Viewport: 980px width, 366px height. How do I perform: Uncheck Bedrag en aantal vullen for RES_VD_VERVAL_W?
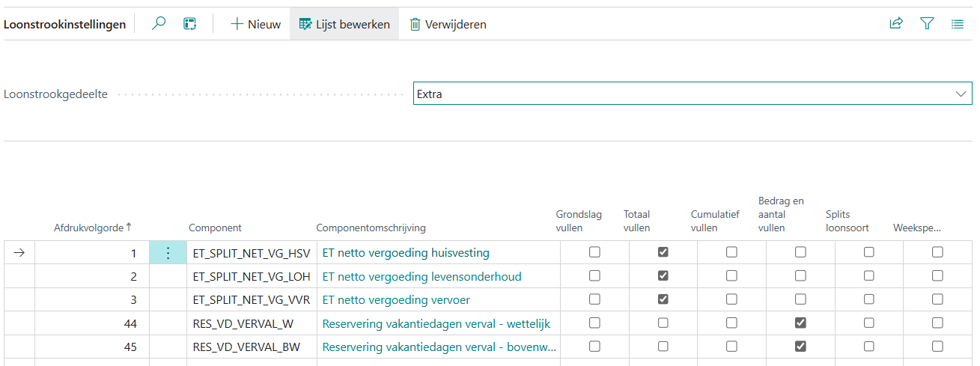coord(800,323)
